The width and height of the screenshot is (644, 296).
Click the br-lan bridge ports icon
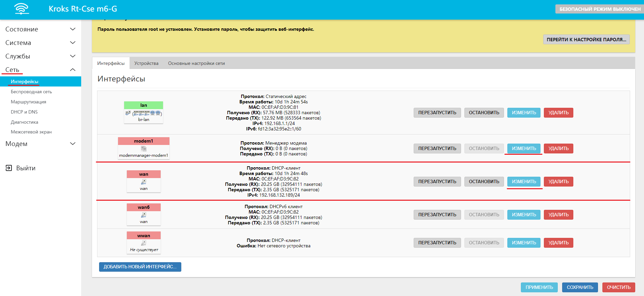144,113
